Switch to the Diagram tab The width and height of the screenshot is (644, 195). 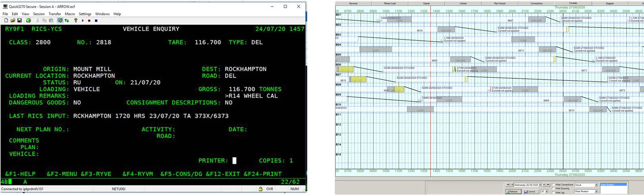(610, 3)
